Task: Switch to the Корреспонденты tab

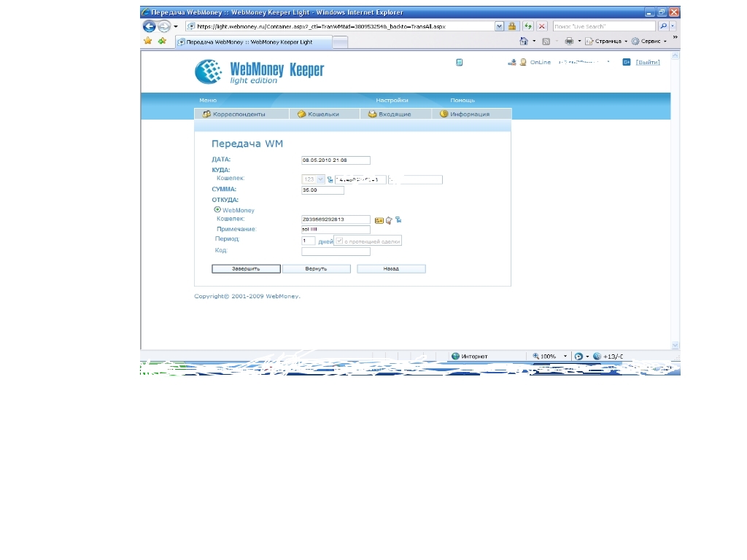Action: point(241,114)
